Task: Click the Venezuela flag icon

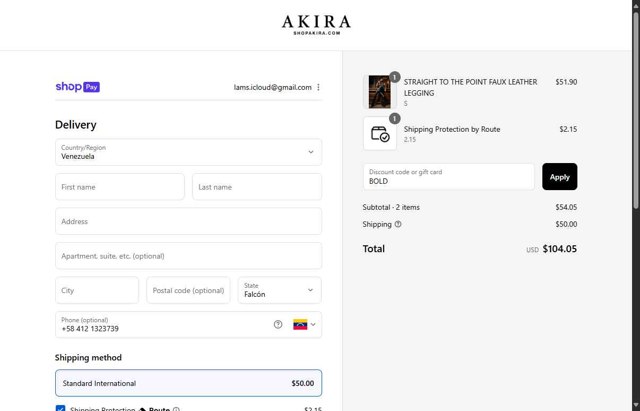Action: pyautogui.click(x=300, y=324)
